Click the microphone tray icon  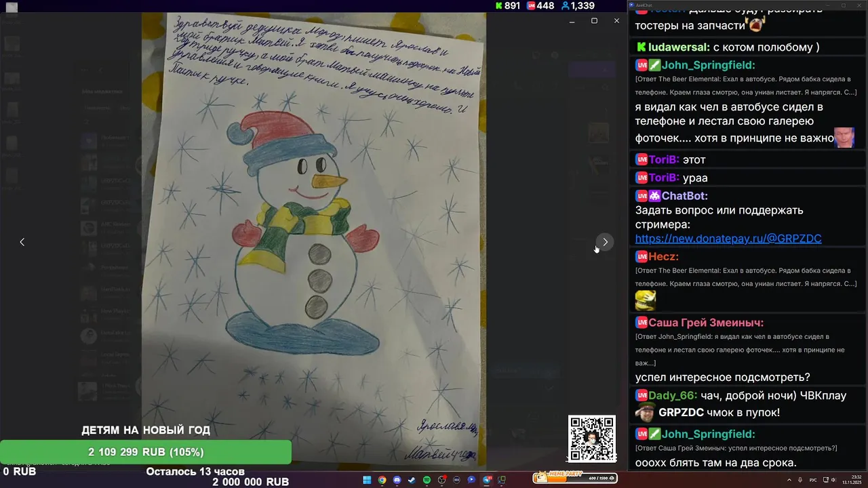[x=800, y=480]
